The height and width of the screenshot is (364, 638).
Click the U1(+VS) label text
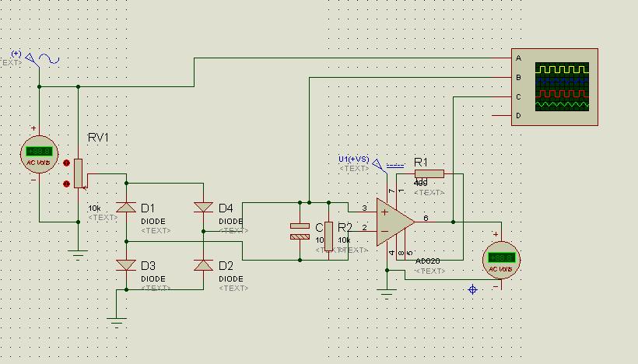(x=353, y=159)
